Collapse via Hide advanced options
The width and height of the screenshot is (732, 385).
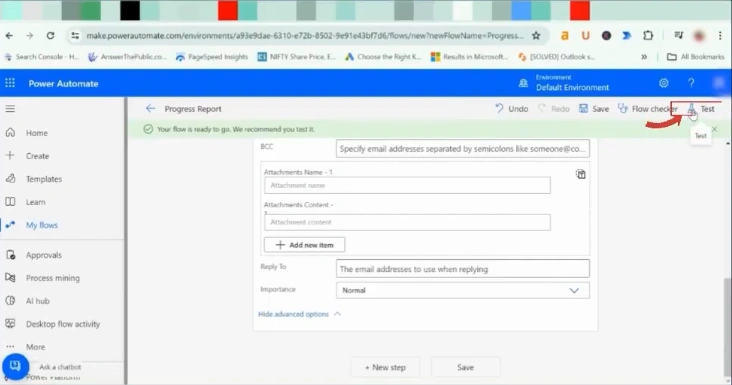(299, 314)
